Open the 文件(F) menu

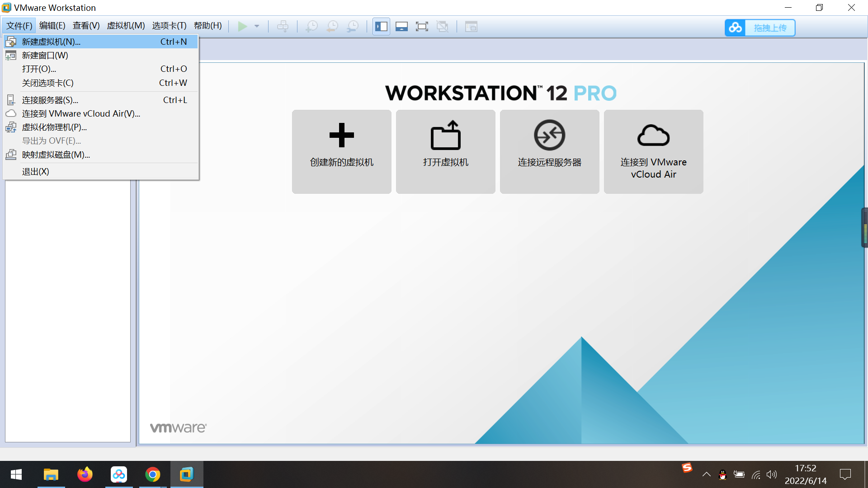[19, 26]
